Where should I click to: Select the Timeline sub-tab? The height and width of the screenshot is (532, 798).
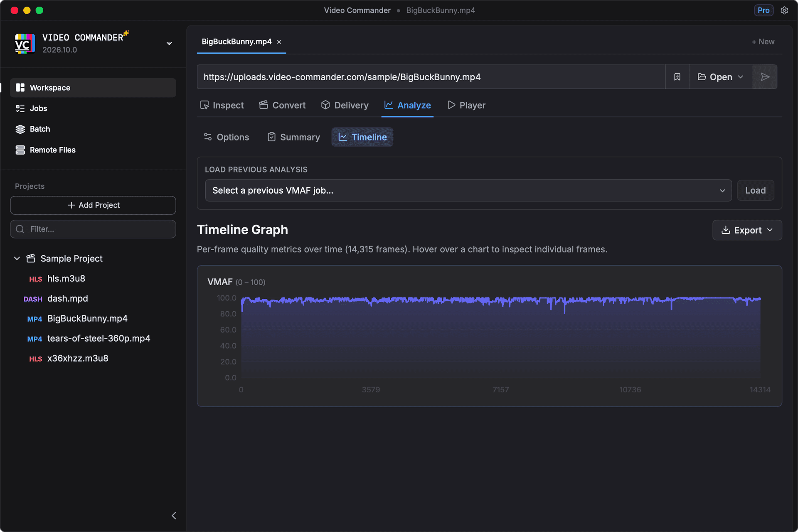coord(362,137)
